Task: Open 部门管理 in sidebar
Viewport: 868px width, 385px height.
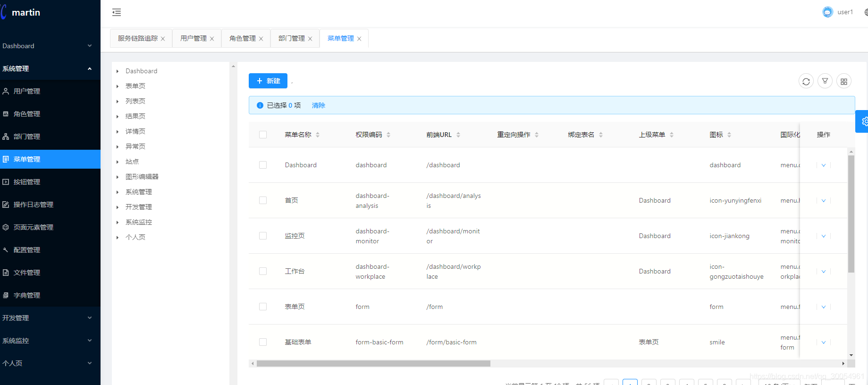Action: (x=50, y=137)
